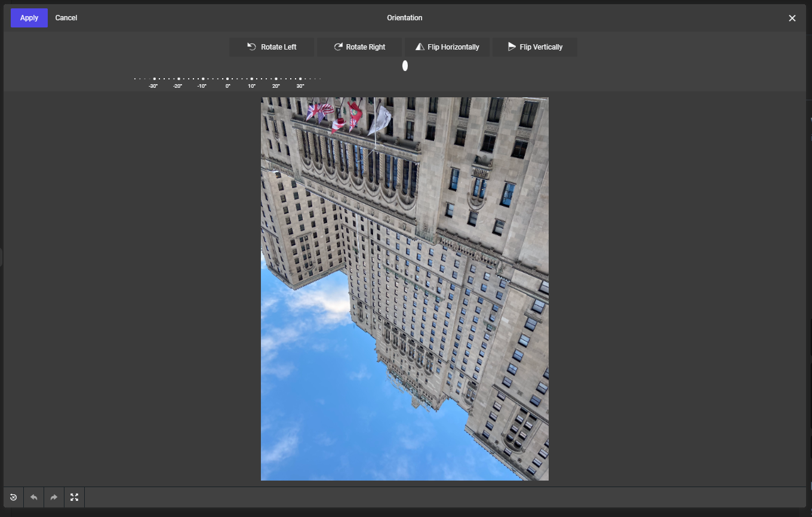Cancel the orientation edit
812x517 pixels.
pos(66,18)
